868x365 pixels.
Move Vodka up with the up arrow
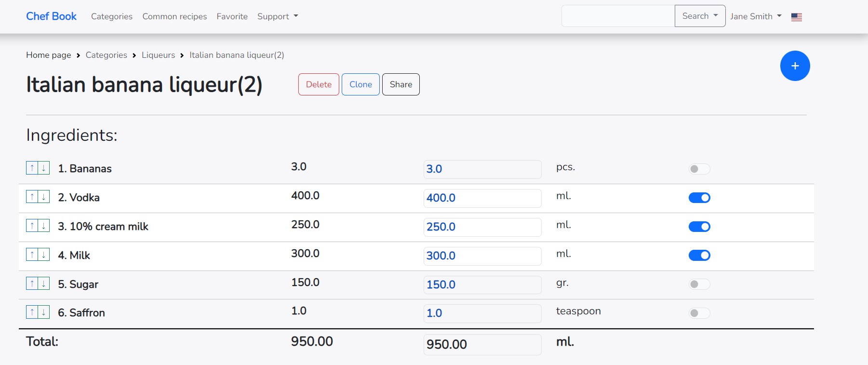(x=32, y=197)
